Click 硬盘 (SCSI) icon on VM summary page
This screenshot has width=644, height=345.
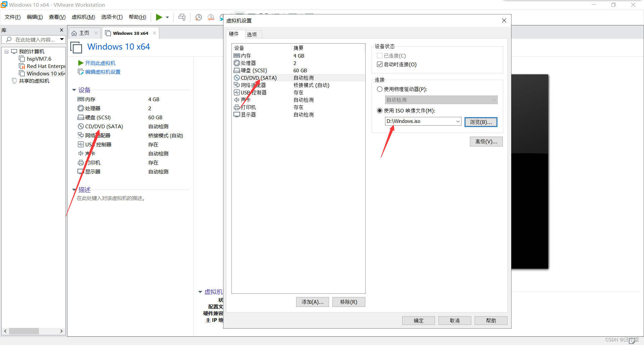pyautogui.click(x=80, y=117)
